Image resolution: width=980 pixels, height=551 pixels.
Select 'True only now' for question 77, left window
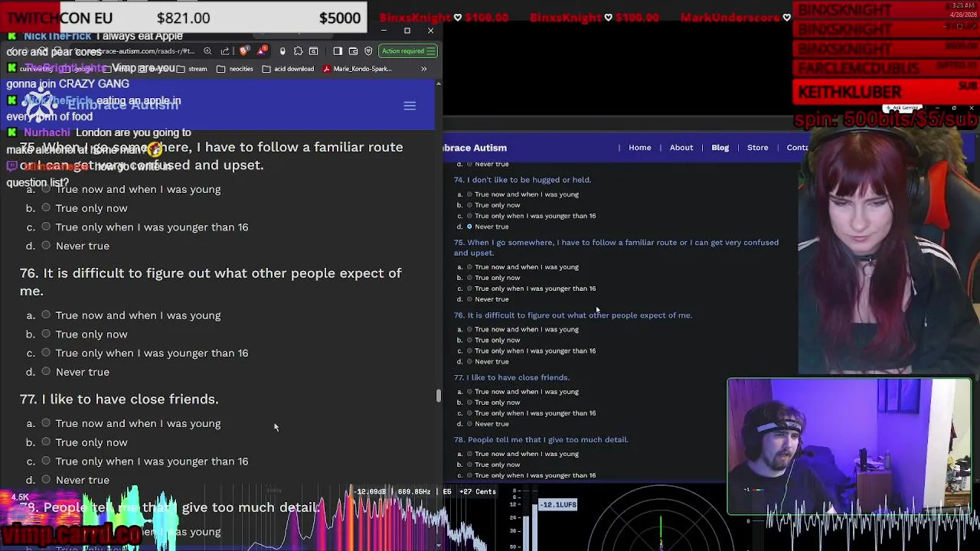pos(46,442)
